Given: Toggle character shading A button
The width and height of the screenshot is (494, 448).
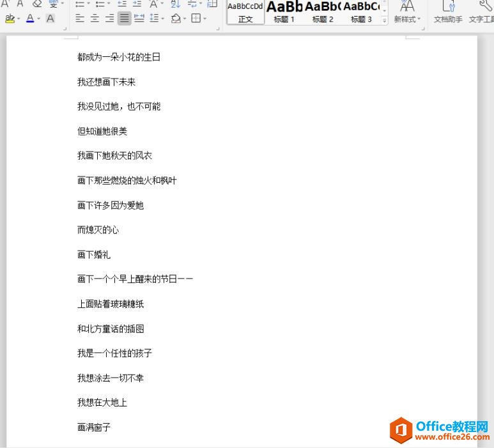Looking at the screenshot, I should 50,19.
